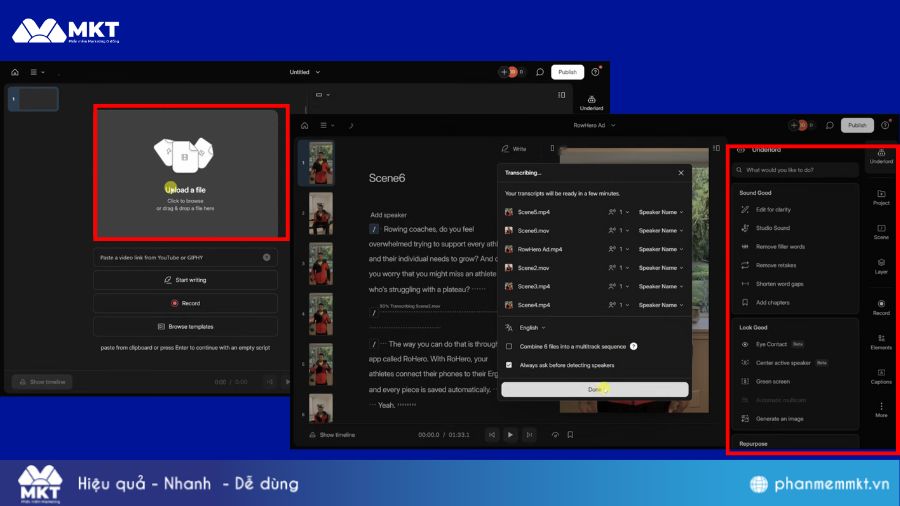Open the Layer sidebar tab
The image size is (900, 506).
click(881, 267)
